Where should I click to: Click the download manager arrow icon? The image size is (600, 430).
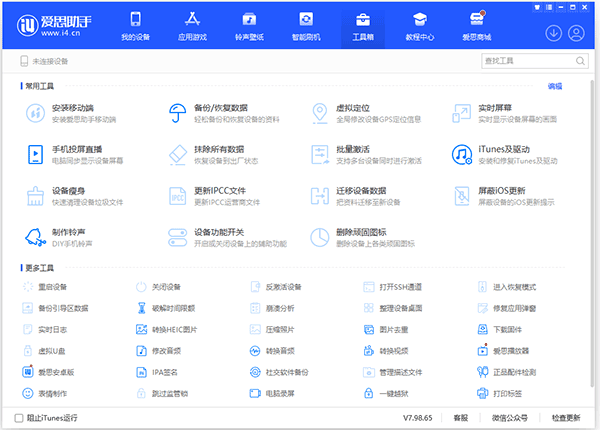pos(553,33)
